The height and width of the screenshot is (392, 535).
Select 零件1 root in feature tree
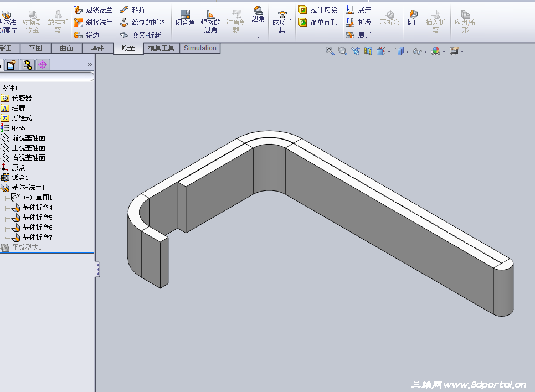[x=9, y=87]
